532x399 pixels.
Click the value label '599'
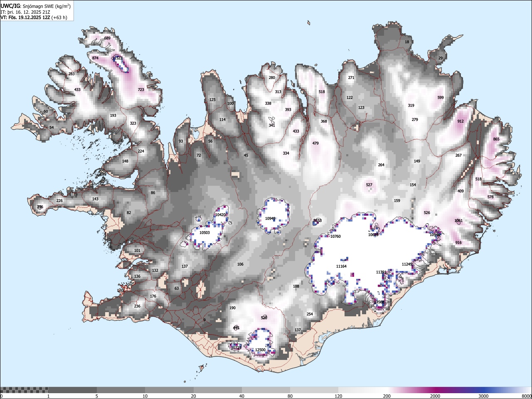tap(441, 98)
